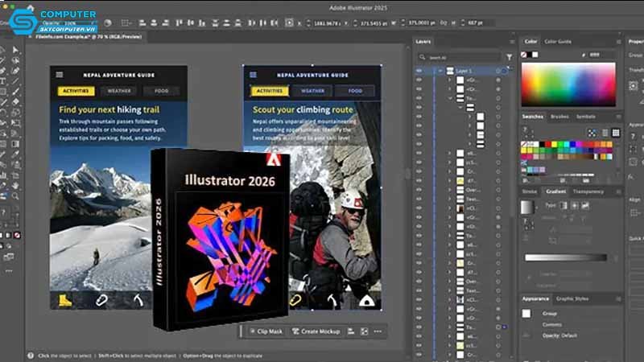This screenshot has width=644, height=362.
Task: Open the Appearance panel options menu
Action: pyautogui.click(x=618, y=298)
